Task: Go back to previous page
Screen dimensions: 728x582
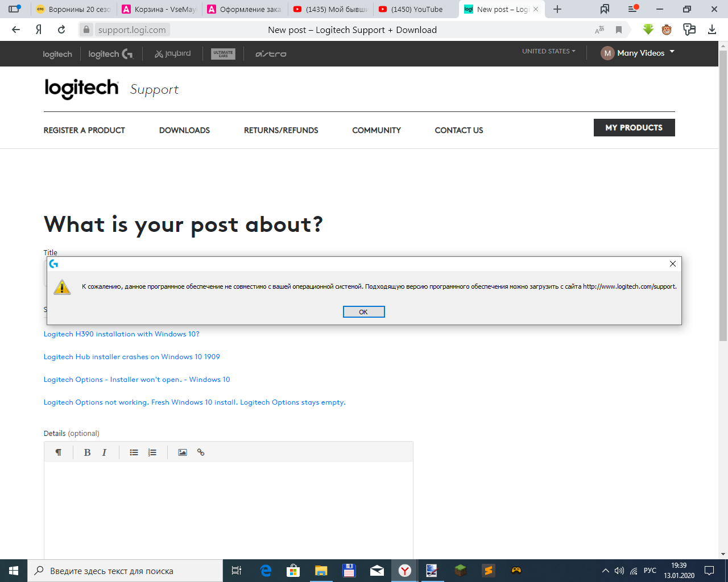Action: pos(16,30)
